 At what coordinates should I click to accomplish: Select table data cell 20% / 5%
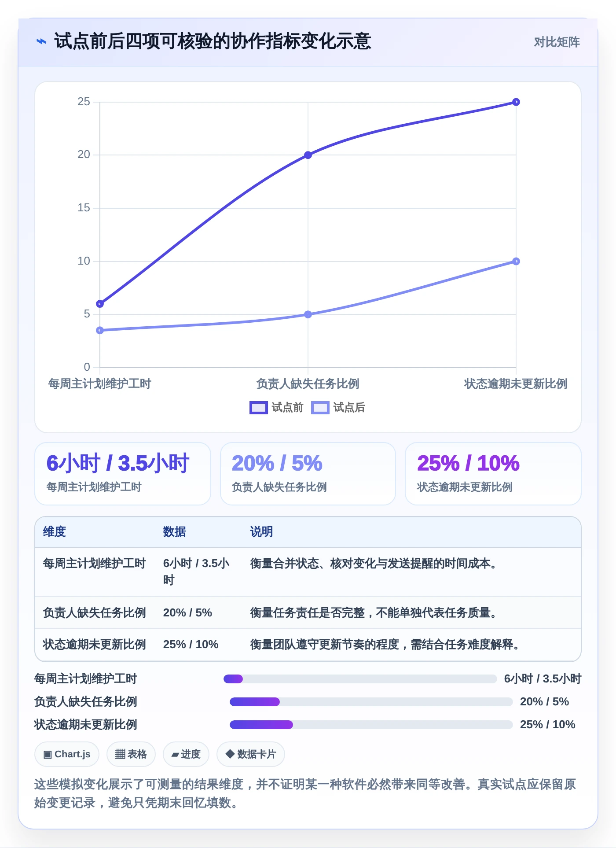click(x=187, y=613)
